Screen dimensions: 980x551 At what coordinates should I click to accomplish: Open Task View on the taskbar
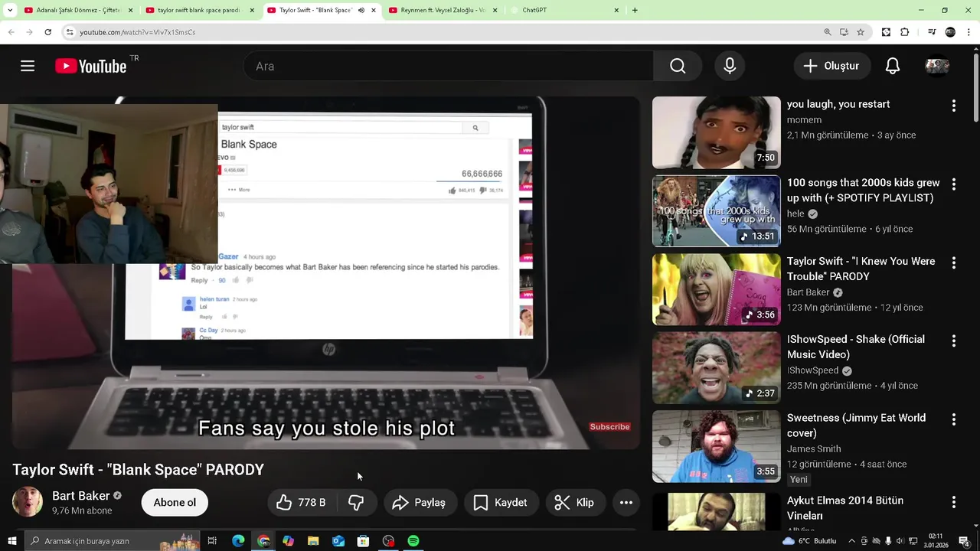coord(212,541)
